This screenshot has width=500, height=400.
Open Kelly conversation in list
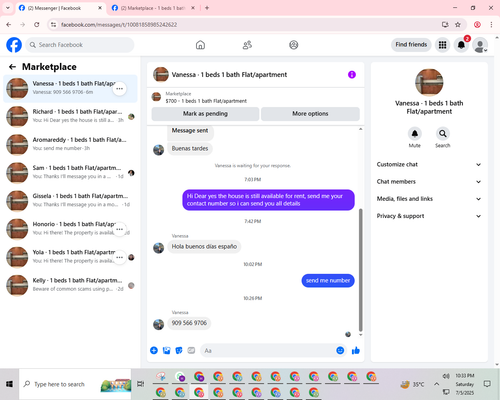click(x=70, y=285)
